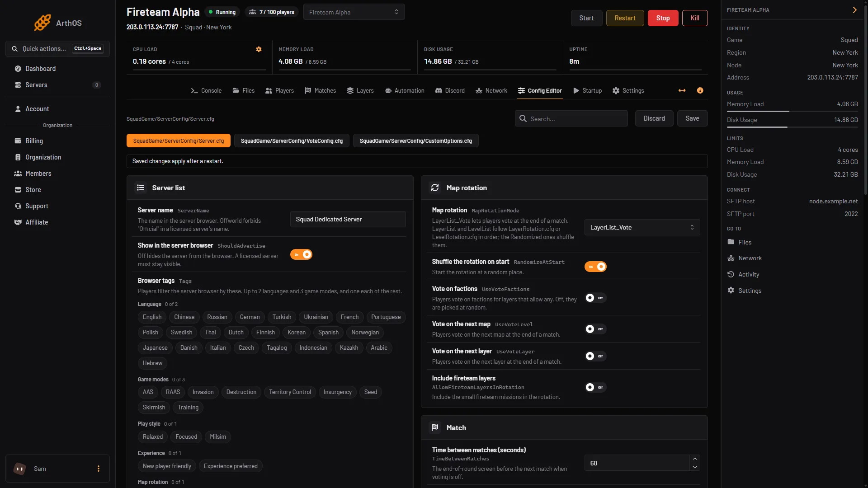Viewport: 868px width, 488px height.
Task: Click the Server name input field
Action: (x=348, y=219)
